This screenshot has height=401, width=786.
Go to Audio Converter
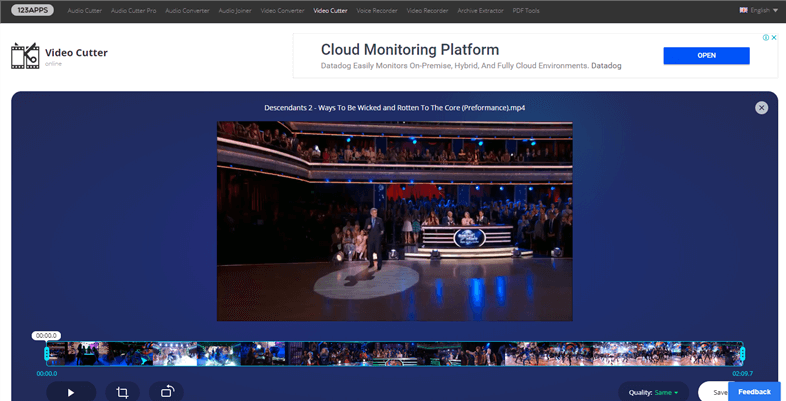187,11
